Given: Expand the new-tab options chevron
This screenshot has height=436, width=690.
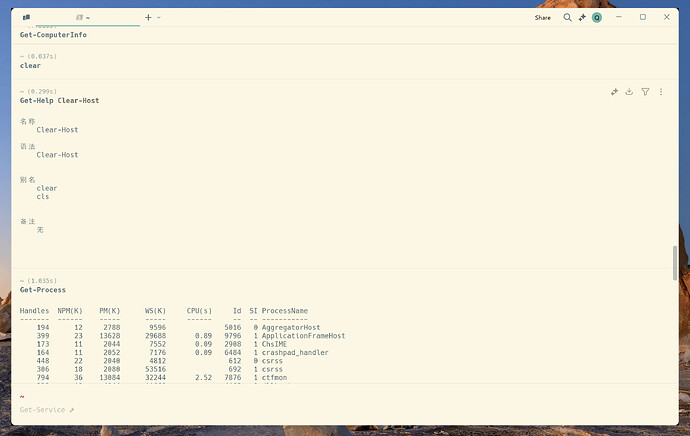Looking at the screenshot, I should [159, 18].
